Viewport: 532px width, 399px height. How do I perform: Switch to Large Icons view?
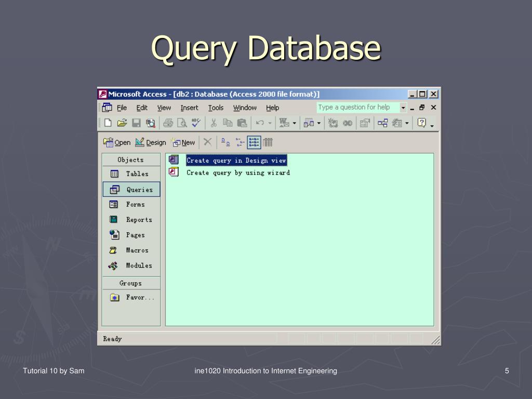click(225, 142)
